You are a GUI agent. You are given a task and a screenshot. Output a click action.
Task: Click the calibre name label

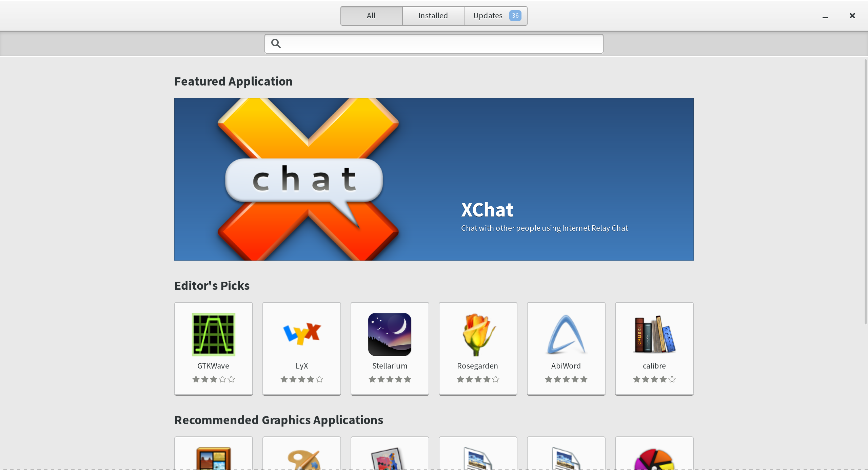[x=654, y=366]
